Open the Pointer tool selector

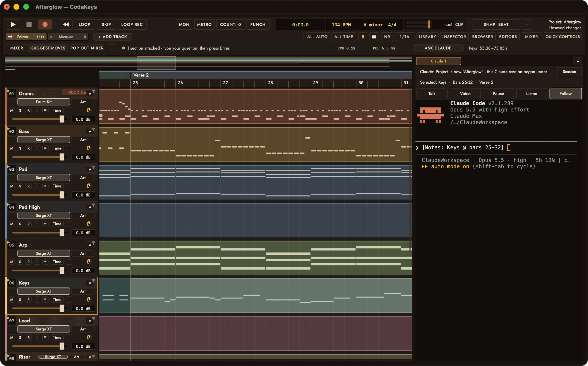[x=26, y=37]
